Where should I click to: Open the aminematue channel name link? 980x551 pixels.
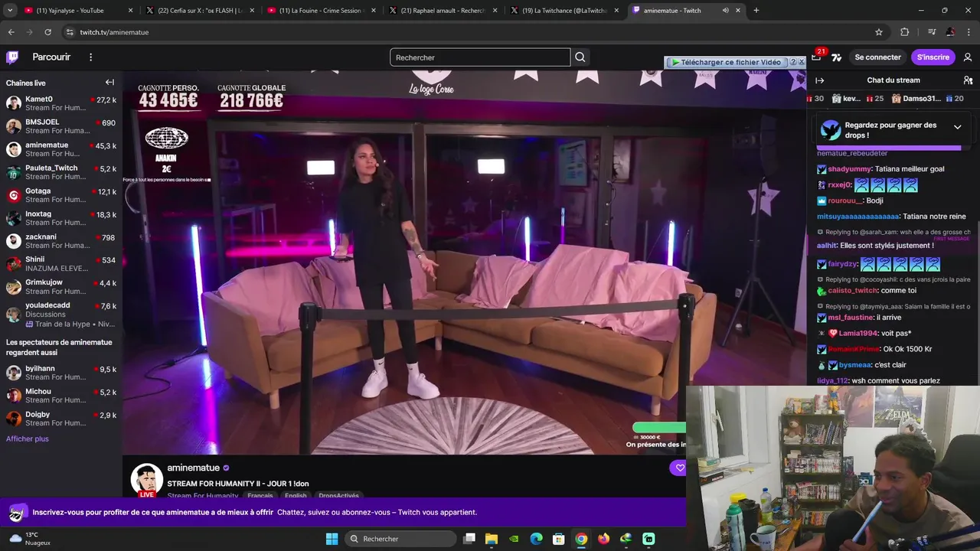click(x=194, y=468)
